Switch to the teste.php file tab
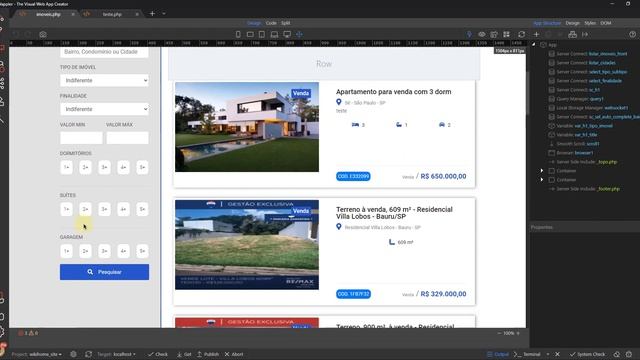 click(112, 14)
